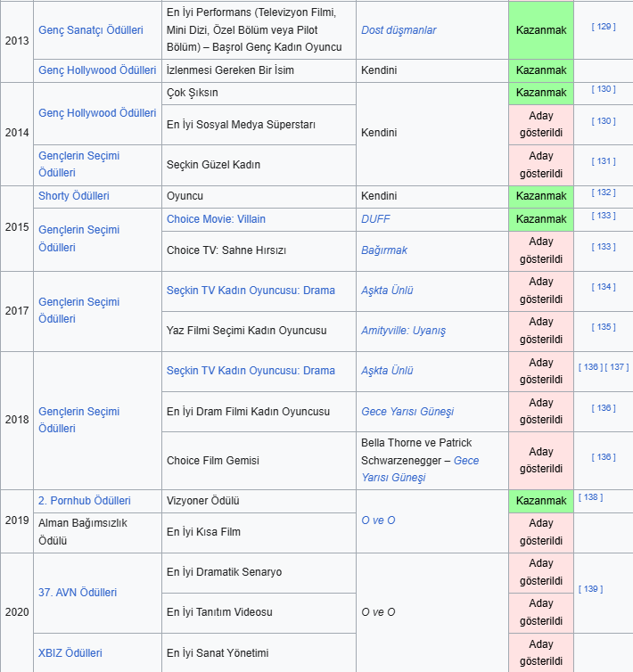Jump to reference footnote 129
The image size is (633, 672).
tap(604, 27)
